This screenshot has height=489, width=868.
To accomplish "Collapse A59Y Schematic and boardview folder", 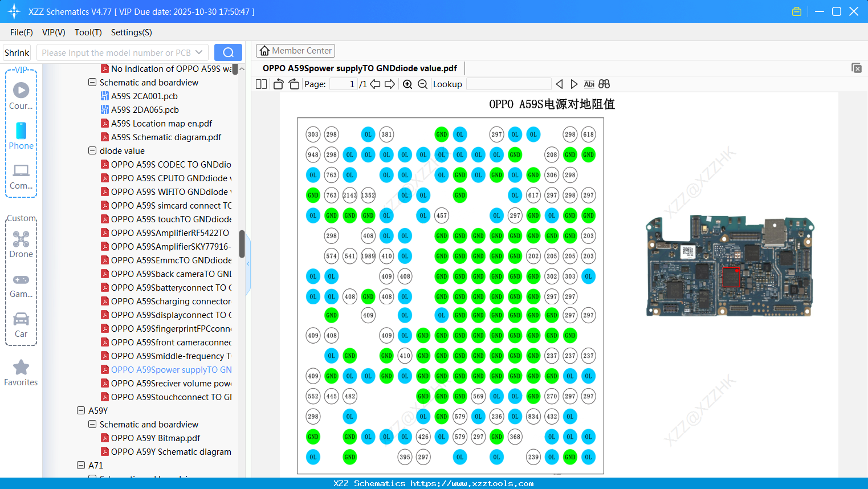I will coord(92,424).
